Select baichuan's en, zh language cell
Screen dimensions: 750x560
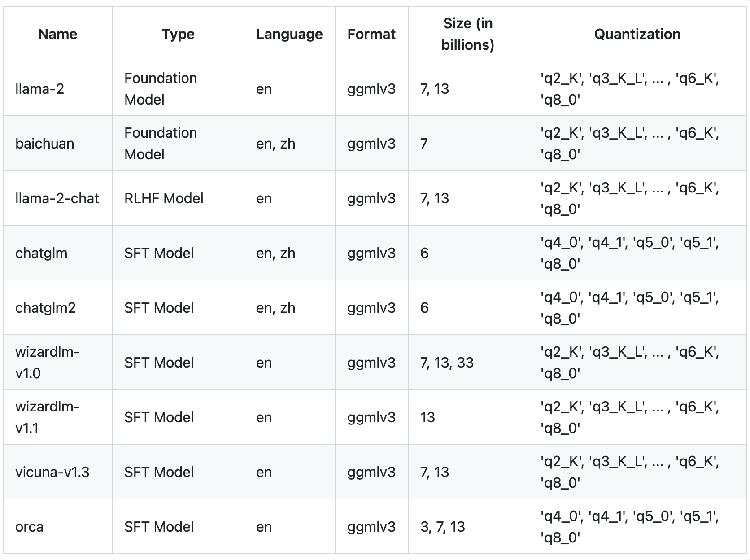275,144
